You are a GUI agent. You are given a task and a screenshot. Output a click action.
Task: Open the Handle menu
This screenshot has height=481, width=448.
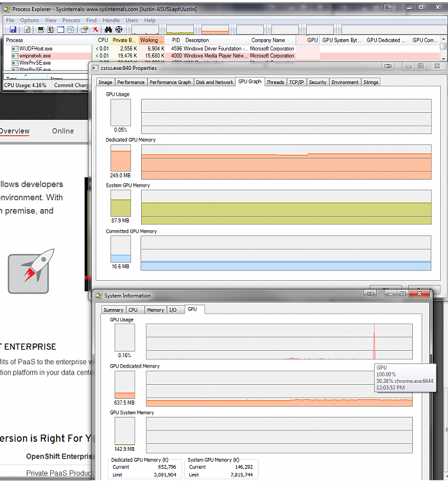click(x=111, y=21)
